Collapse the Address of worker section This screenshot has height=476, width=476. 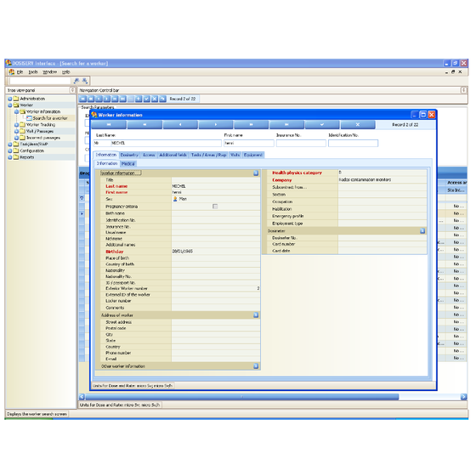(x=256, y=315)
